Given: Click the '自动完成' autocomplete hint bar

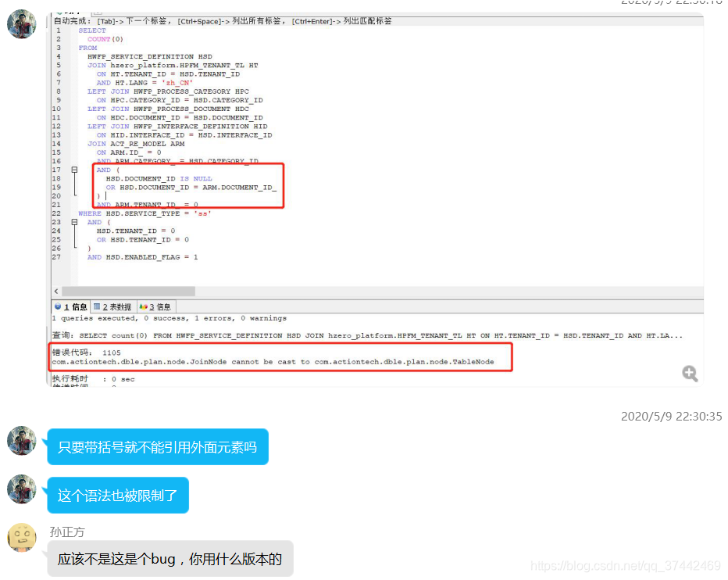Looking at the screenshot, I should 223,21.
